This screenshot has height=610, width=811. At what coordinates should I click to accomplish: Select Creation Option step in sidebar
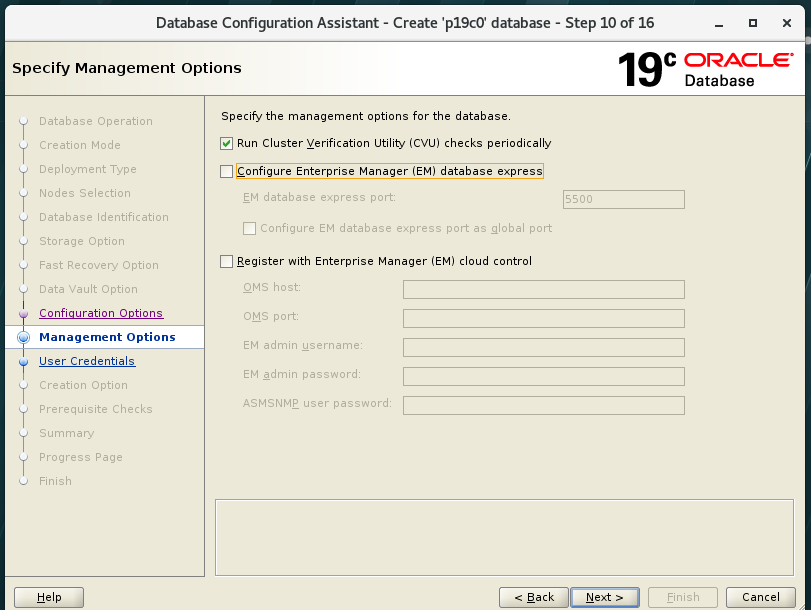[83, 385]
